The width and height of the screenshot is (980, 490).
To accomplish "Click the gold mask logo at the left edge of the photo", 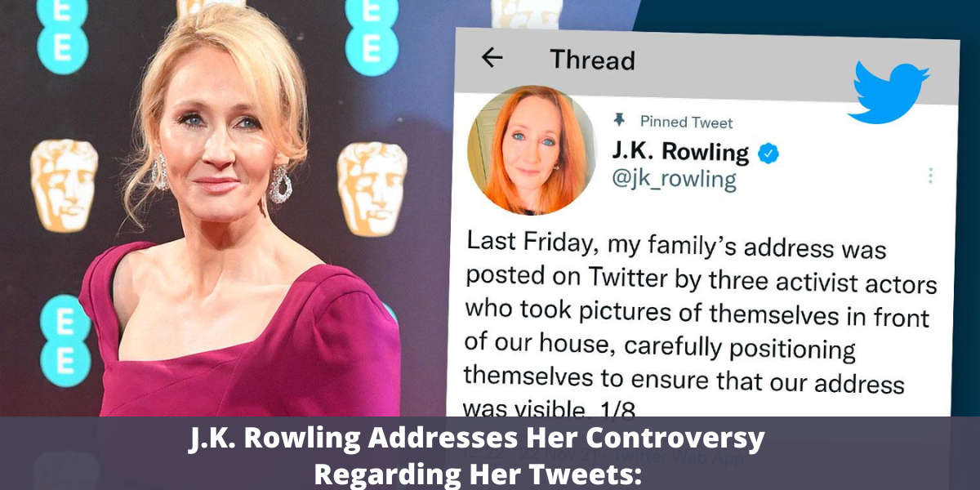I will pos(64,184).
